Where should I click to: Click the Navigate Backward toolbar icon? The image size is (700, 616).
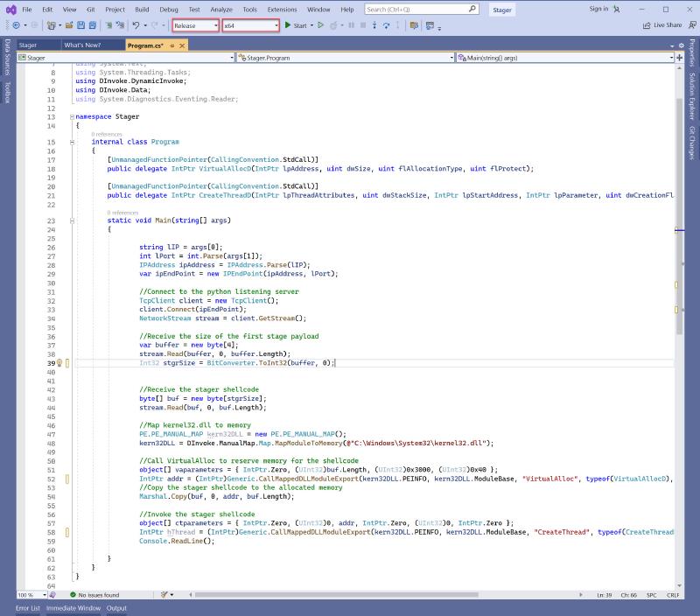click(16, 25)
